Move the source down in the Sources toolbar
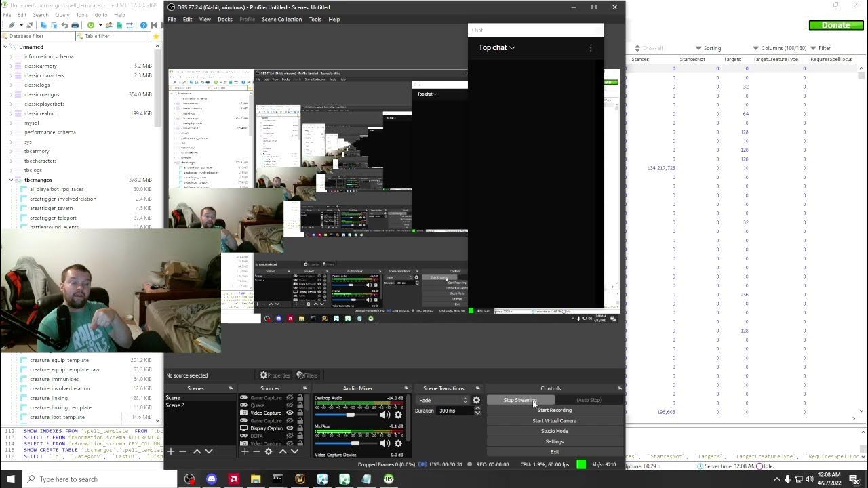Image resolution: width=868 pixels, height=488 pixels. point(294,451)
